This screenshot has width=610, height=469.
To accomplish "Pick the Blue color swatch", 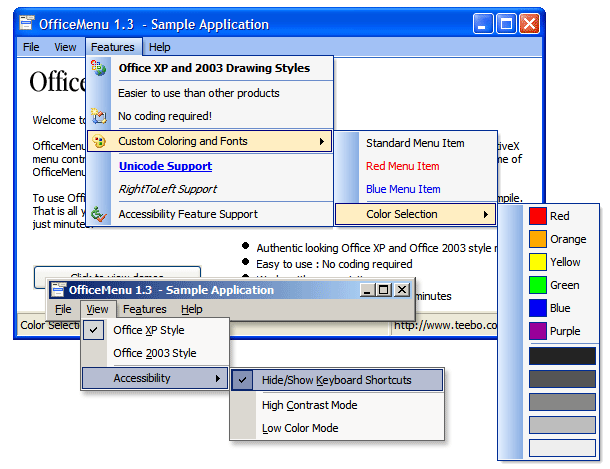I will tap(538, 308).
